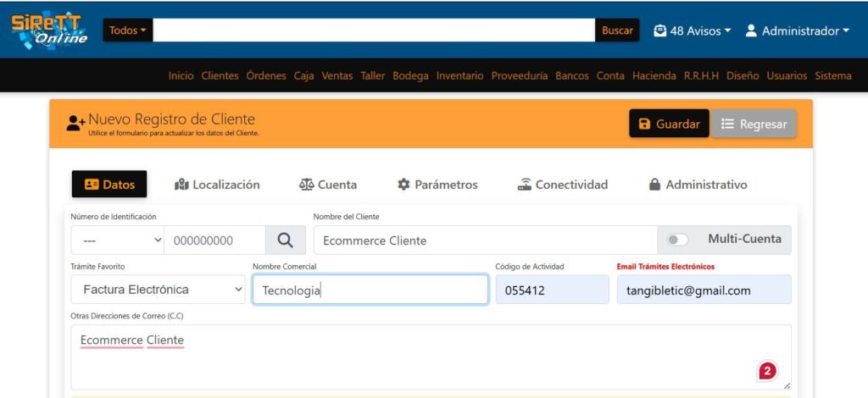This screenshot has width=868, height=398.
Task: Click the magnifying glass identification search icon
Action: click(285, 240)
